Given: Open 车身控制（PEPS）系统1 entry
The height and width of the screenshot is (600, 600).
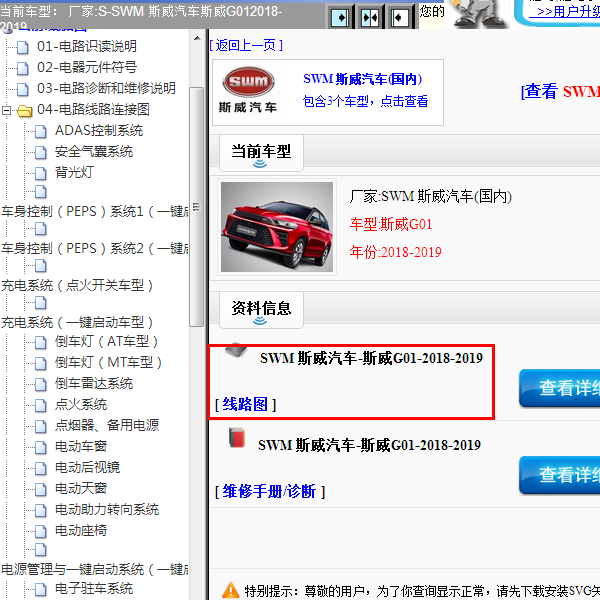Looking at the screenshot, I should point(95,211).
